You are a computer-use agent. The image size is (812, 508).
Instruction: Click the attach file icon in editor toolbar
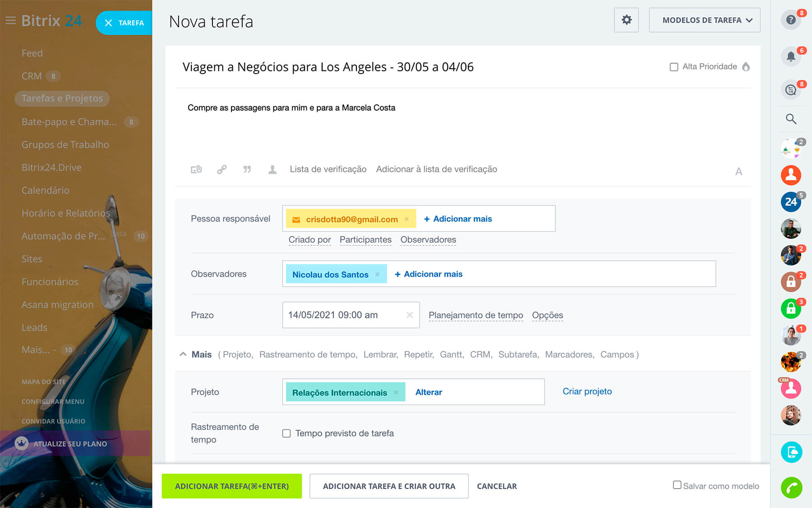pos(196,169)
